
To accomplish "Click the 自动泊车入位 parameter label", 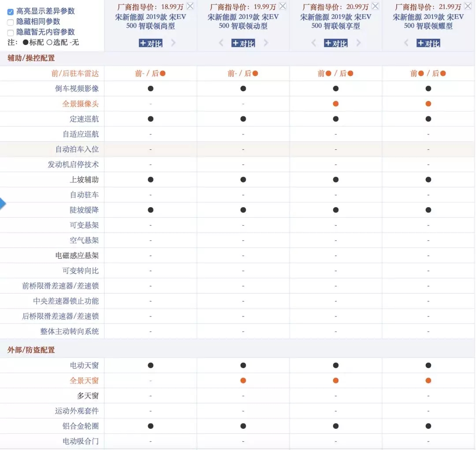I will 77,149.
